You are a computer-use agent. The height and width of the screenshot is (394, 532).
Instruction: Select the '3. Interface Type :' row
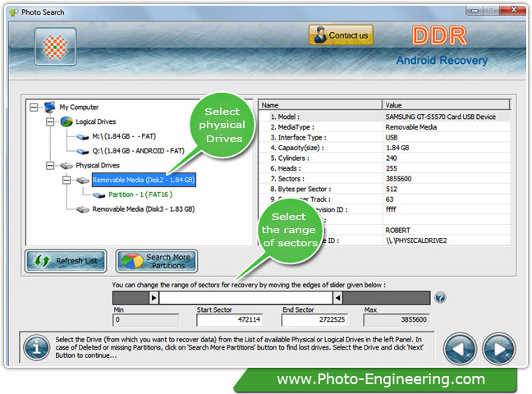(384, 137)
